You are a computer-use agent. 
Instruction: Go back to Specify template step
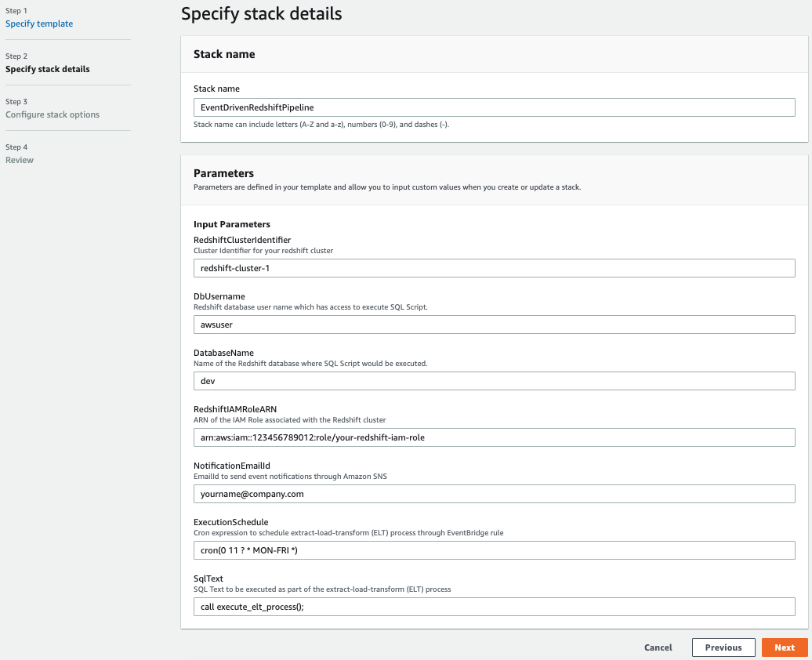(x=39, y=24)
